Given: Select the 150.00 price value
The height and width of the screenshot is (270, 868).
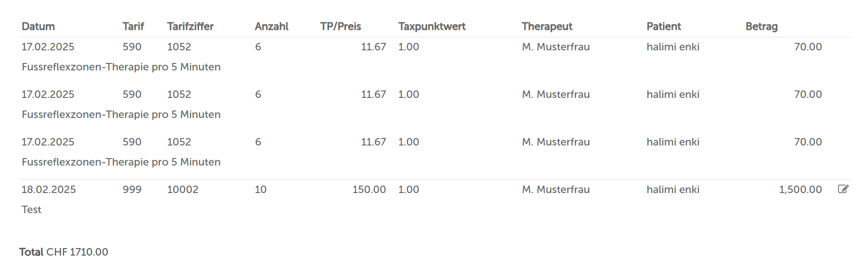Looking at the screenshot, I should coord(369,189).
